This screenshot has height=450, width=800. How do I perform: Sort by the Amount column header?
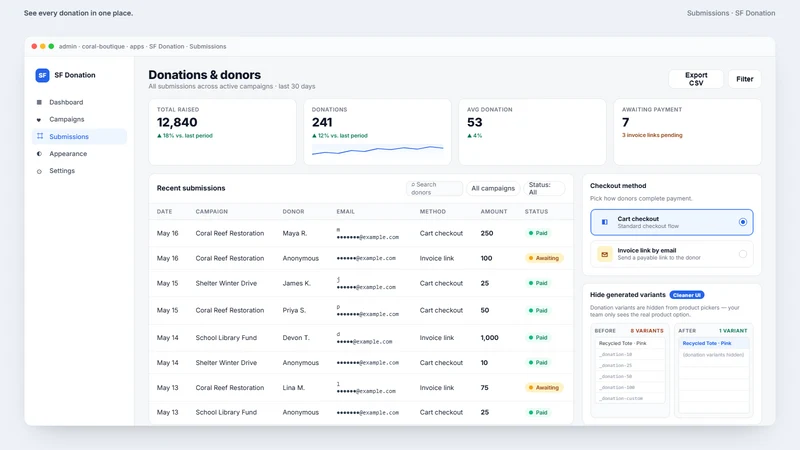click(494, 211)
